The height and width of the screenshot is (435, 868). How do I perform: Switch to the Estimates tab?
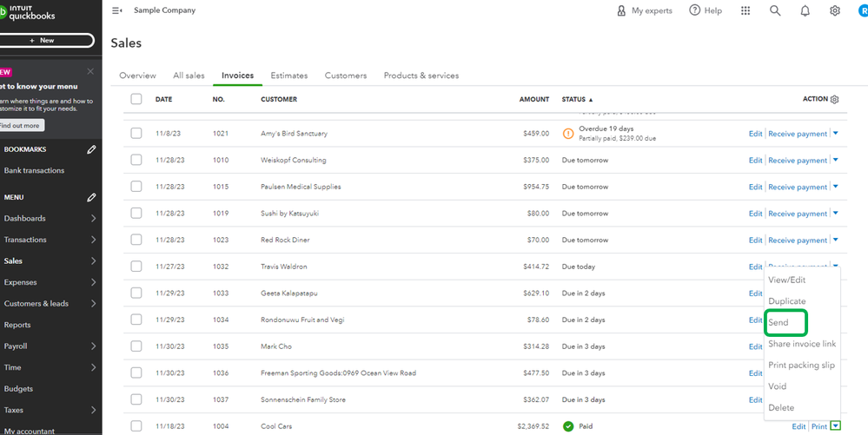click(288, 76)
